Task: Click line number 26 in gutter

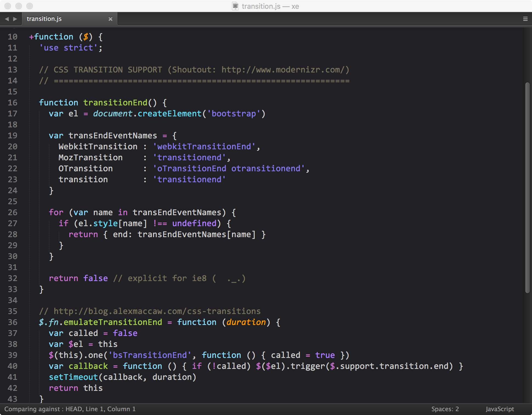Action: point(13,212)
